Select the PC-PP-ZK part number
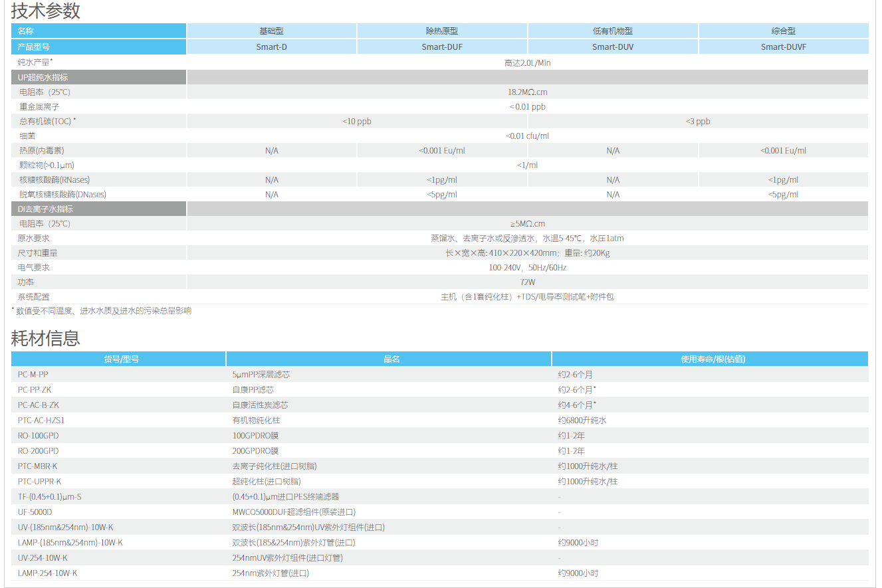Image resolution: width=882 pixels, height=588 pixels. [35, 390]
